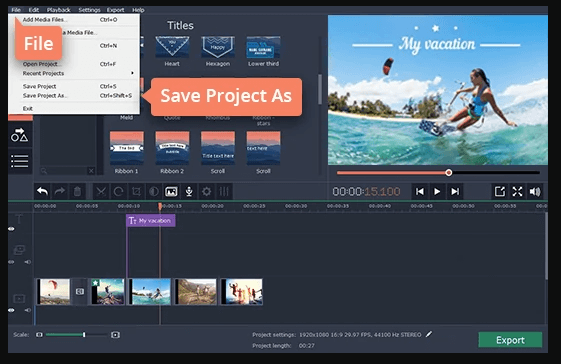
Task: Open the Playback menu
Action: coord(59,10)
